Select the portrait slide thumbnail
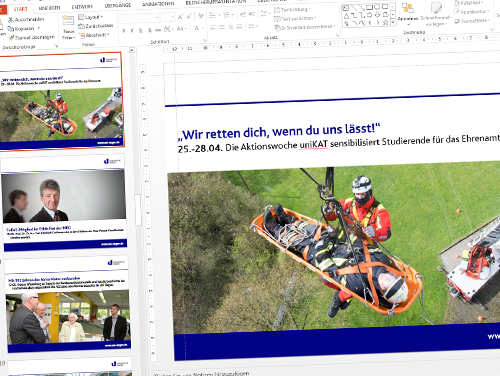500x376 pixels. click(x=64, y=203)
